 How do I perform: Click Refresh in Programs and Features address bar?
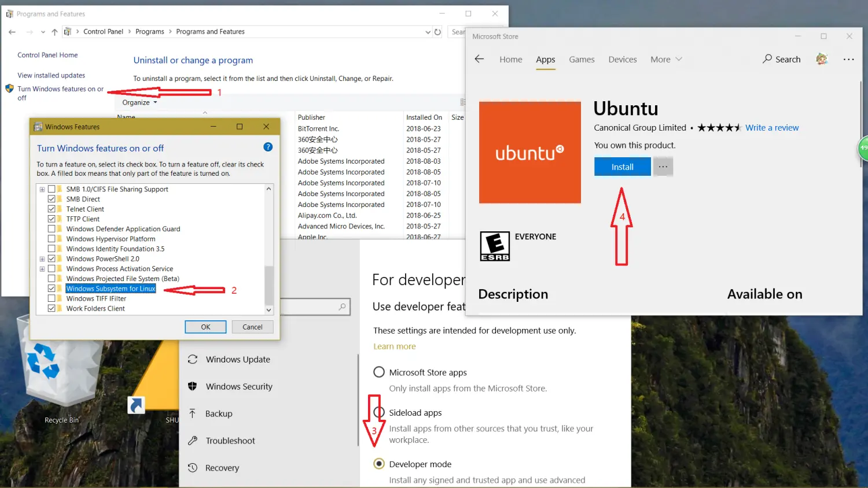pyautogui.click(x=437, y=32)
